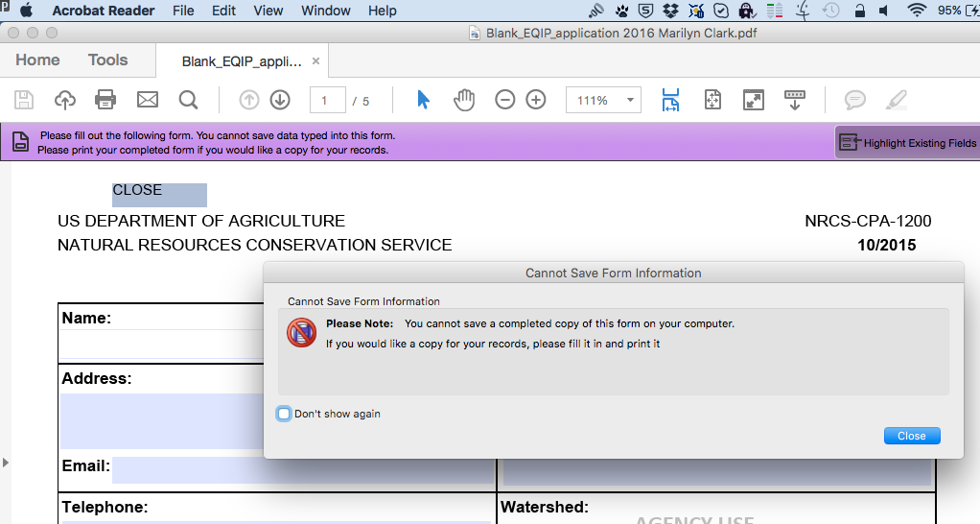Zoom in with plus icon
This screenshot has height=524, width=980.
pos(536,100)
